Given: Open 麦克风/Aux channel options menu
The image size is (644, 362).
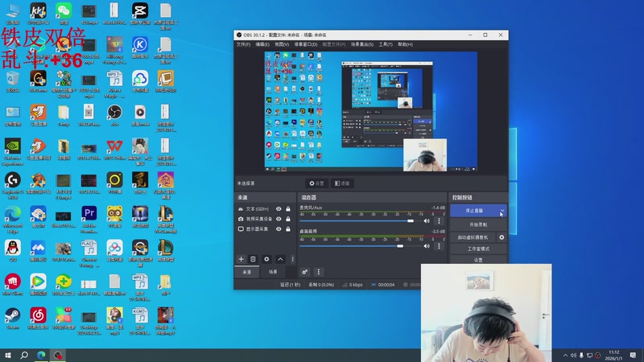Looking at the screenshot, I should tap(439, 220).
